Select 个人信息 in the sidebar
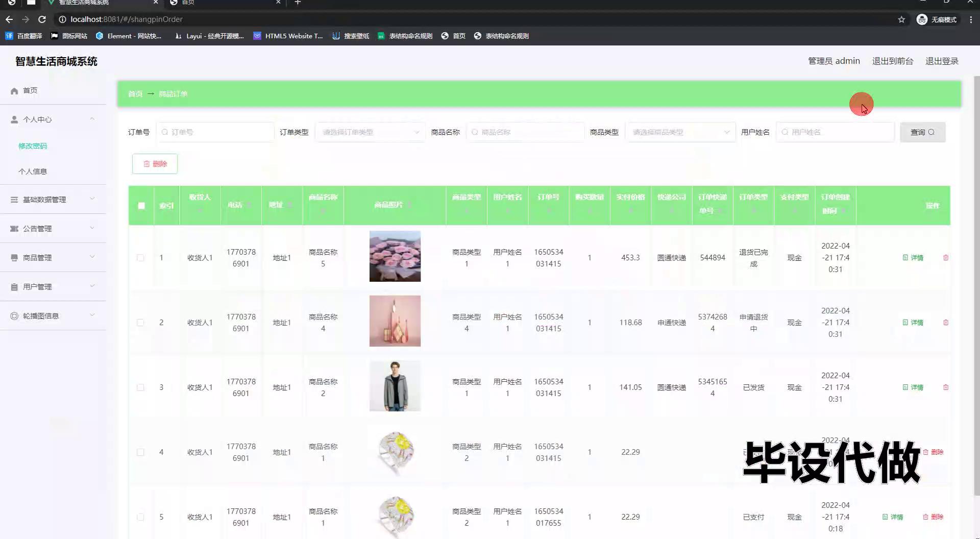 (33, 171)
